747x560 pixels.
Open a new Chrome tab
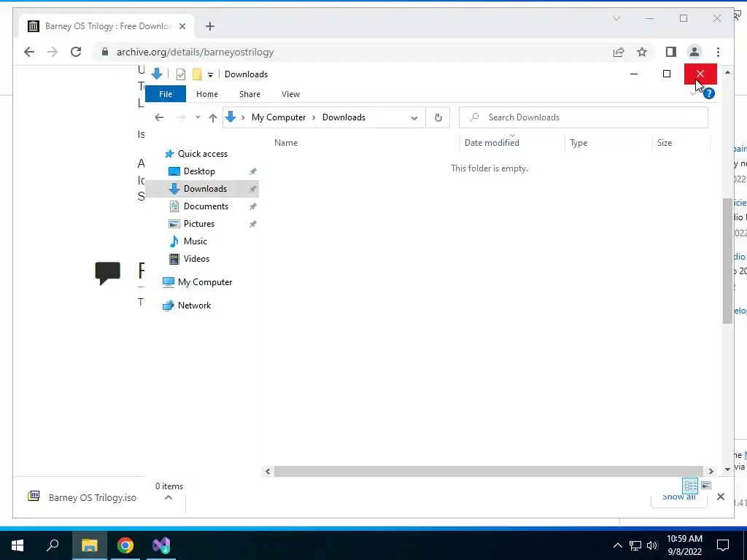[210, 26]
